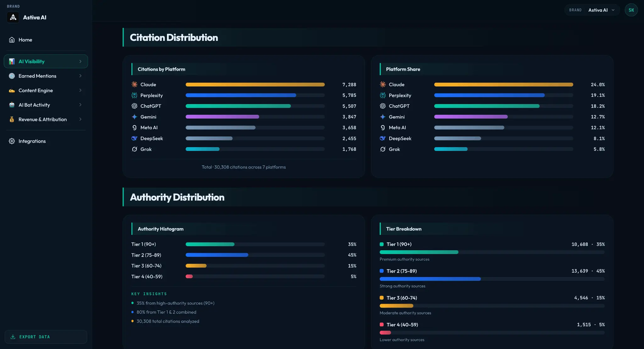Click "35% from high-authority sources (90+)" insight

point(175,303)
